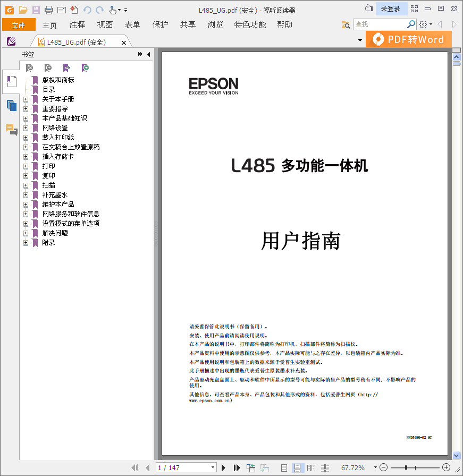Click the Print icon in quick toolbar

coord(48,10)
